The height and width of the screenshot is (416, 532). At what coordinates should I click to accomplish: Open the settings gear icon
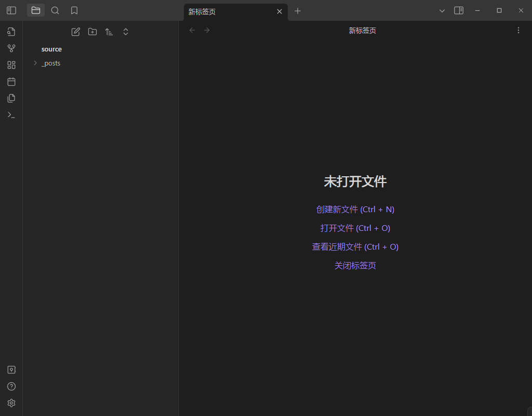pyautogui.click(x=11, y=403)
